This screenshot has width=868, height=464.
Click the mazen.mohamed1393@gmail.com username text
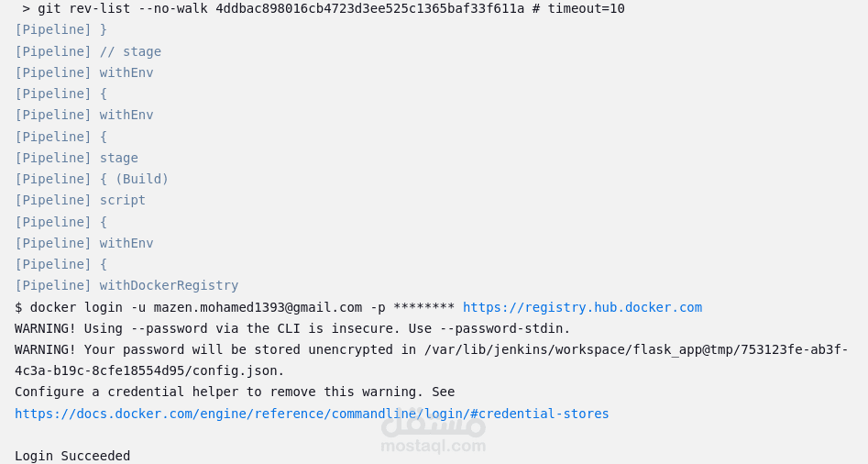click(258, 307)
